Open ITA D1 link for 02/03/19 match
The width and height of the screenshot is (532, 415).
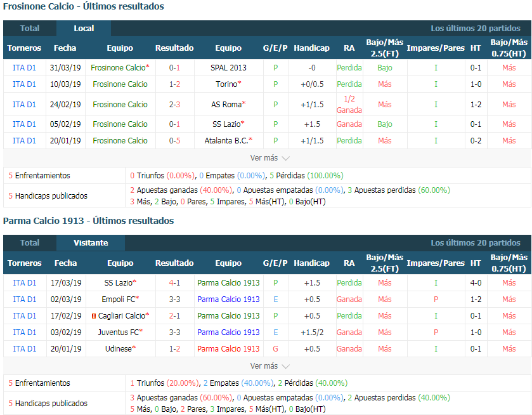(x=25, y=300)
